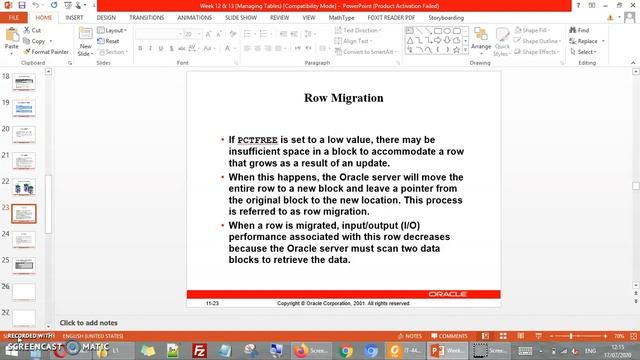Switch to Normal view icon
Image resolution: width=640 pixels, height=360 pixels.
click(485, 336)
